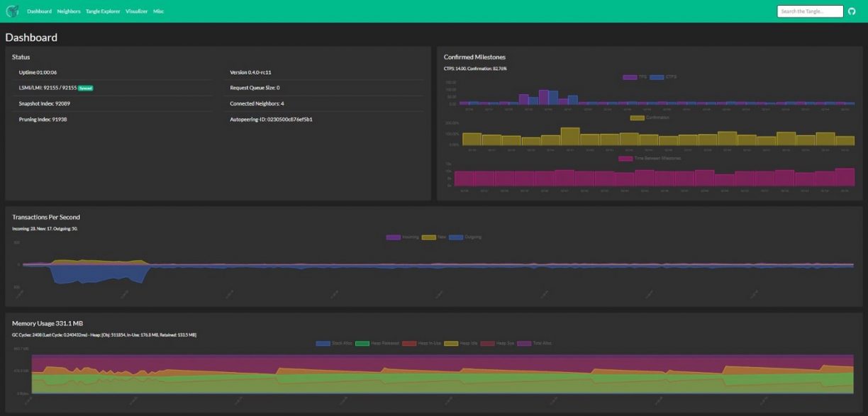
Task: Open the Misc menu
Action: (157, 11)
